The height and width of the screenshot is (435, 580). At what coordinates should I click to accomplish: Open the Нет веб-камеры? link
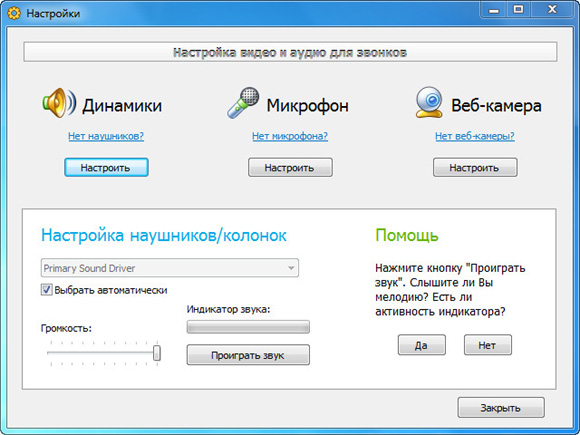coord(475,136)
